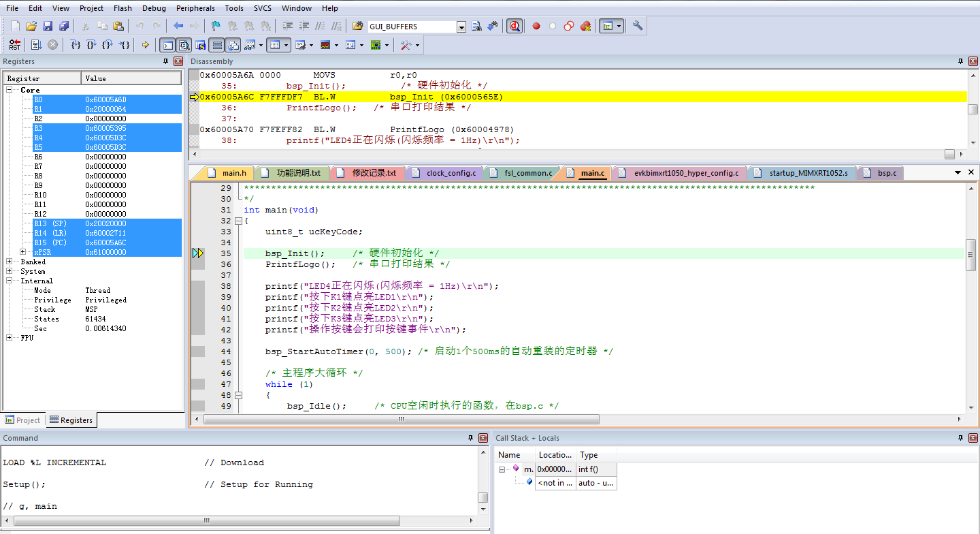
Task: Select the R15 (PC) register row
Action: [x=107, y=242]
